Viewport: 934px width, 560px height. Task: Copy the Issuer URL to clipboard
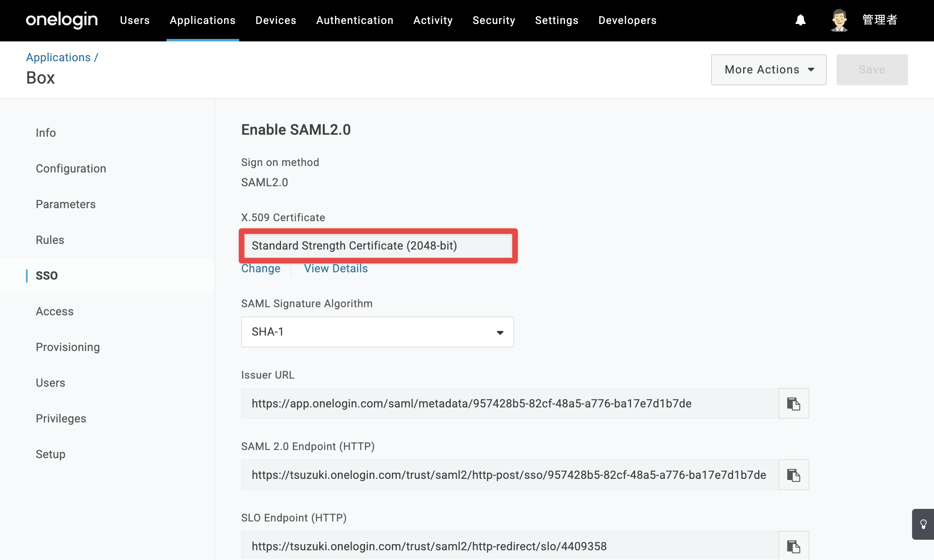click(793, 403)
